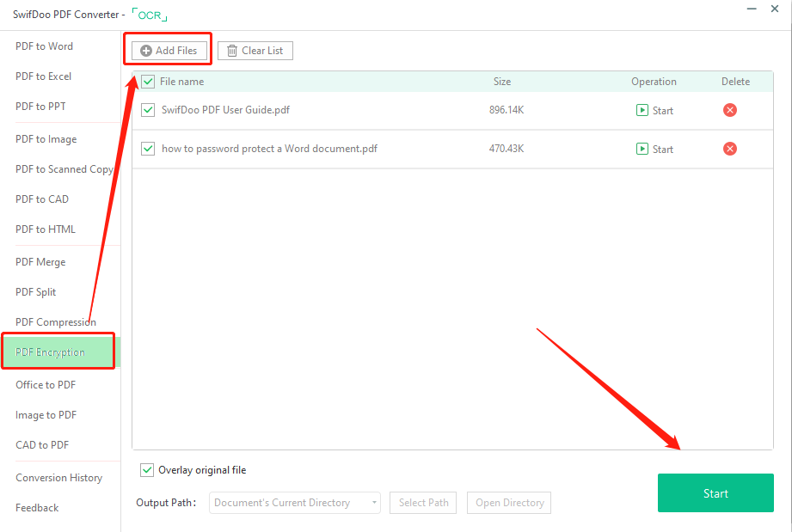Minimize the SwifDoo PDF Converter window
Screen dimensions: 792x532
click(x=752, y=9)
